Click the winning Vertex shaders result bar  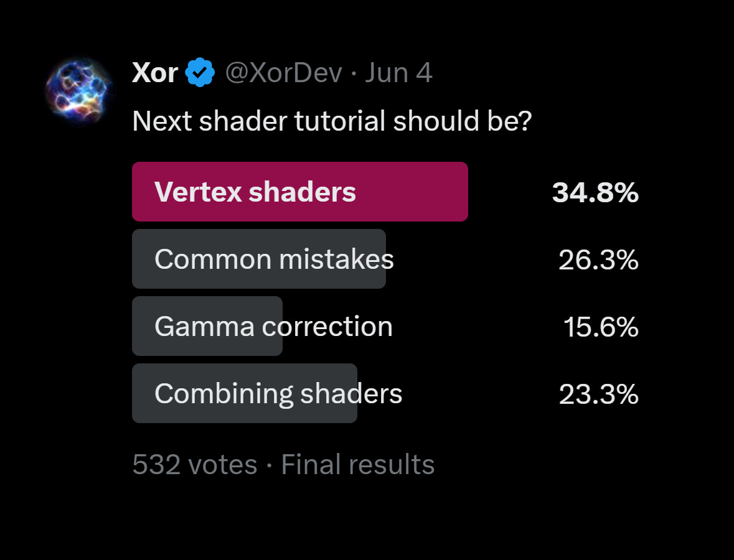pyautogui.click(x=300, y=192)
